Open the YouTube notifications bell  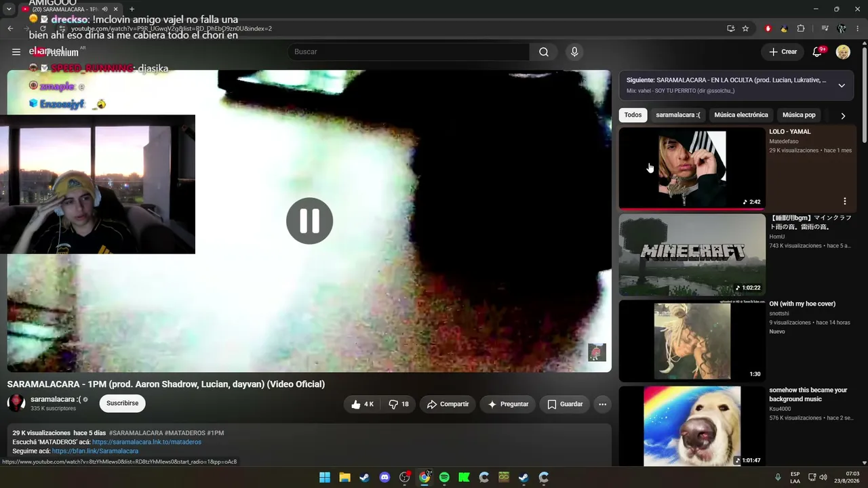[x=818, y=52]
